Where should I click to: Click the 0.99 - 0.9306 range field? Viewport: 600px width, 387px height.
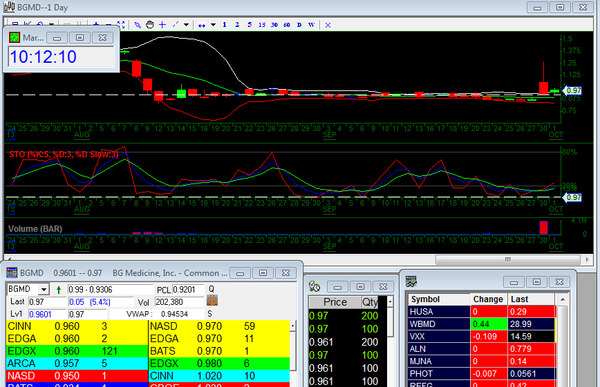point(110,289)
